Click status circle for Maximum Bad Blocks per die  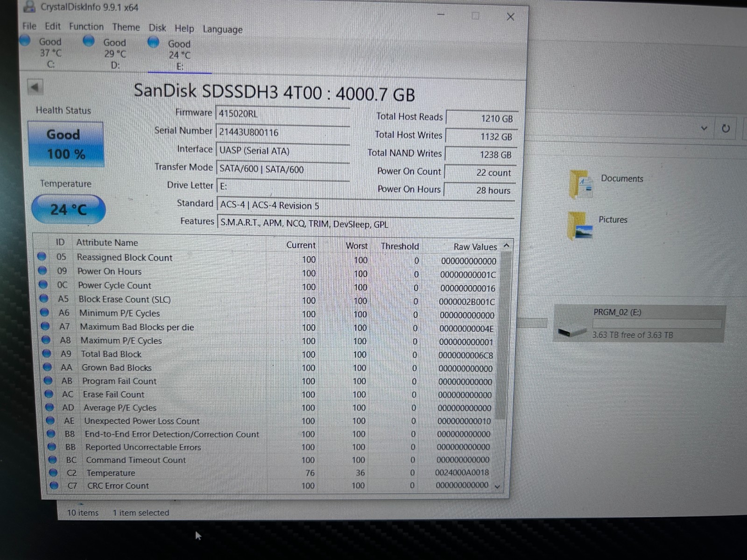45,326
